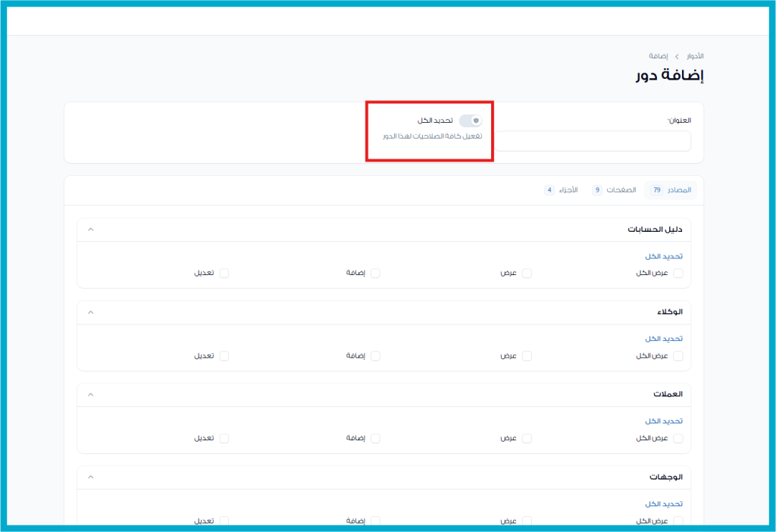
Task: Click تحديد الكل link under دليل الحسابات
Action: click(664, 256)
